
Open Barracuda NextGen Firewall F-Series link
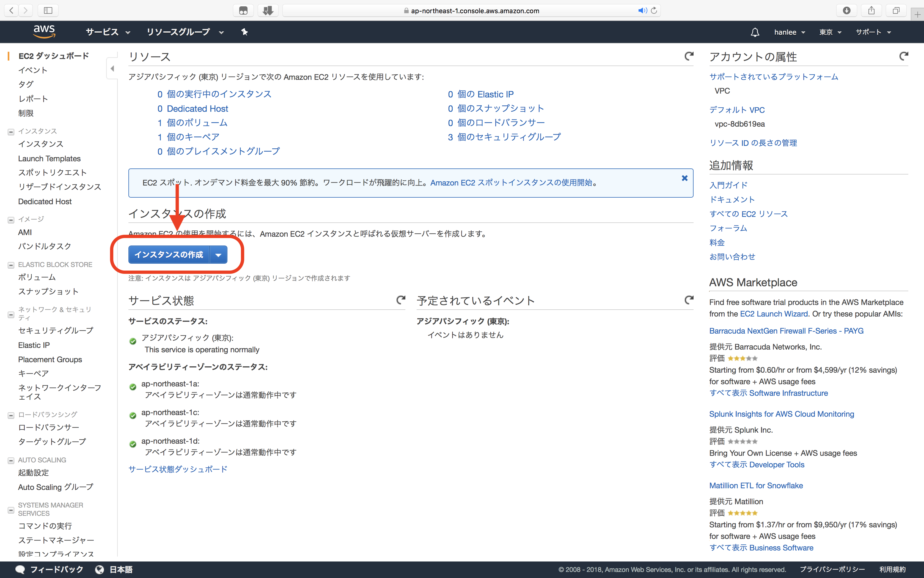click(786, 331)
